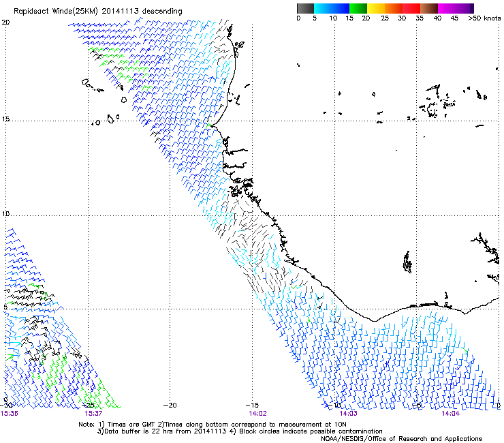Screen dimensions: 504x443
Task: Click the purple time stamp '14:04'
Action: point(451,413)
